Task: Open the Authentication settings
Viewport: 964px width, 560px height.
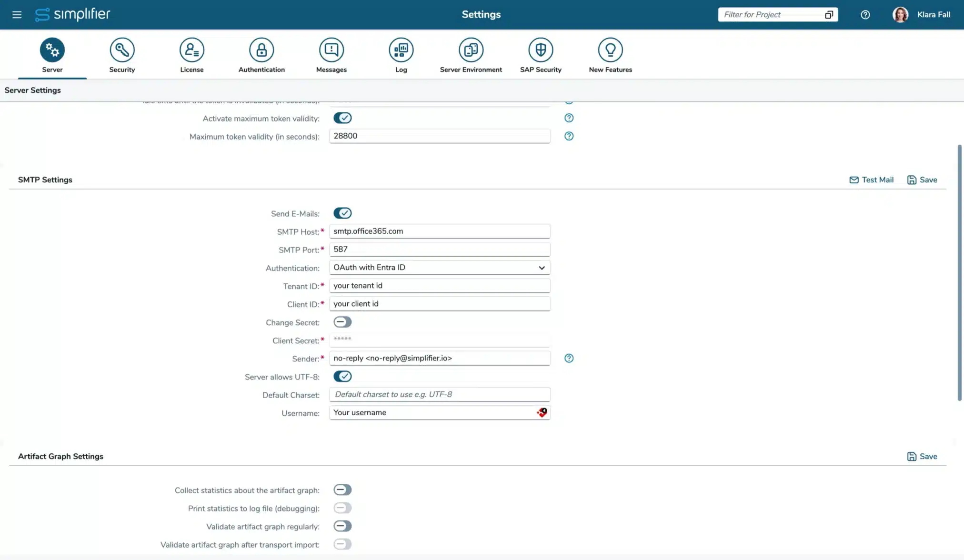Action: [x=261, y=54]
